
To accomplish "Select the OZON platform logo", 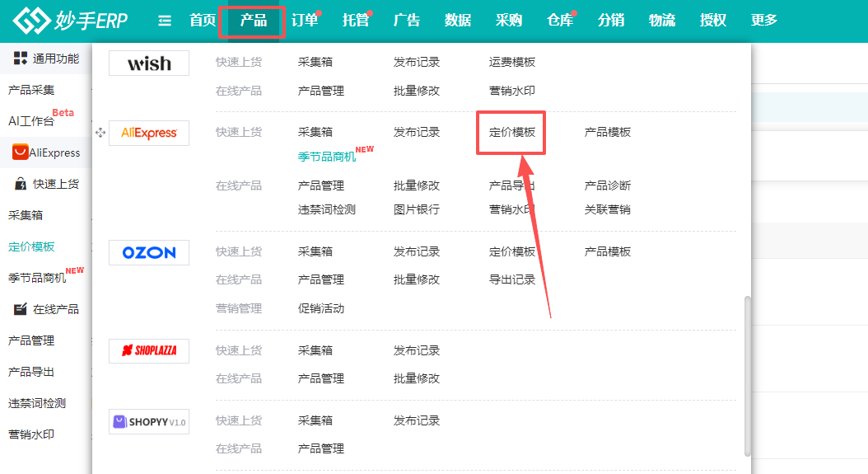I will pyautogui.click(x=149, y=253).
